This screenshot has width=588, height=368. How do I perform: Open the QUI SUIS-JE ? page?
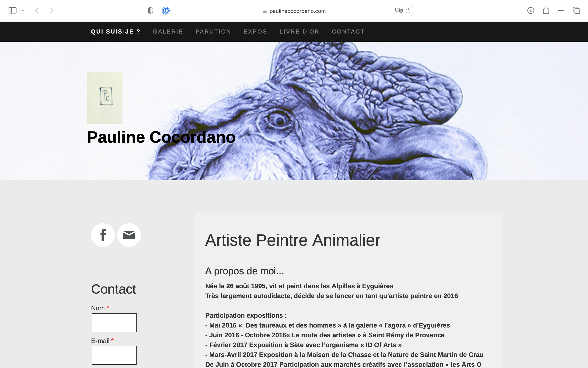pos(116,32)
